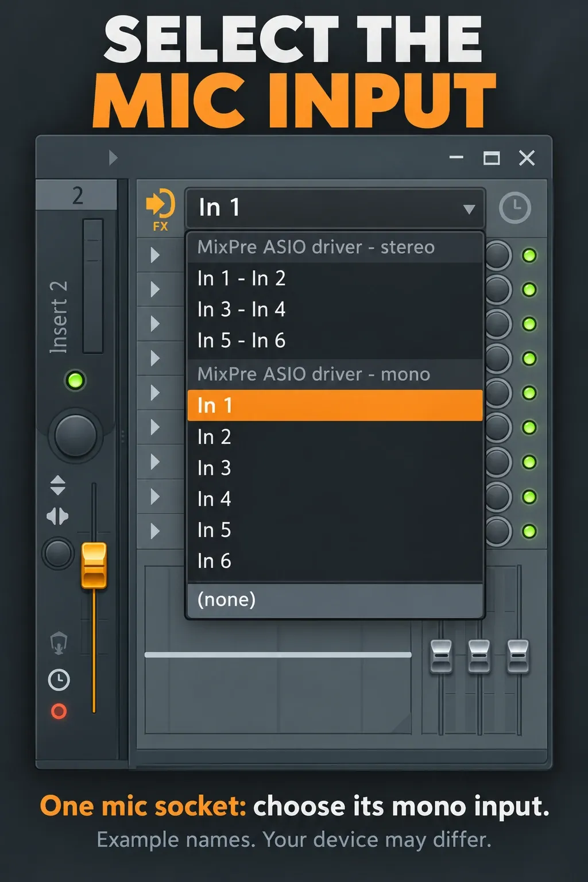
Task: Choose mono input In 4
Action: point(335,499)
